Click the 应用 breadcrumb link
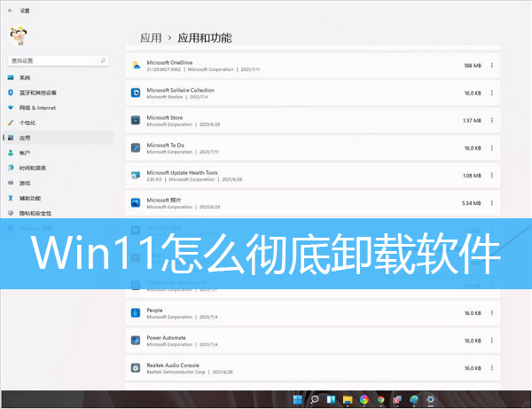Image resolution: width=532 pixels, height=409 pixels. coord(151,37)
